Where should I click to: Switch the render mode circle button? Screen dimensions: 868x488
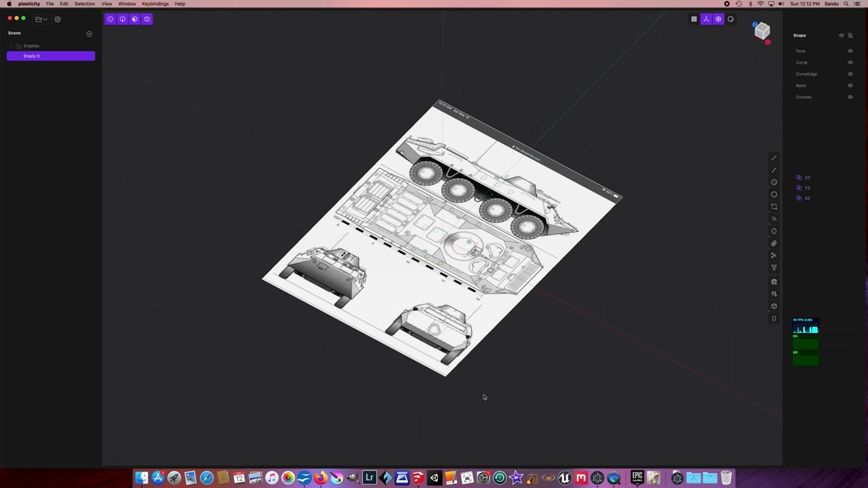tap(730, 19)
